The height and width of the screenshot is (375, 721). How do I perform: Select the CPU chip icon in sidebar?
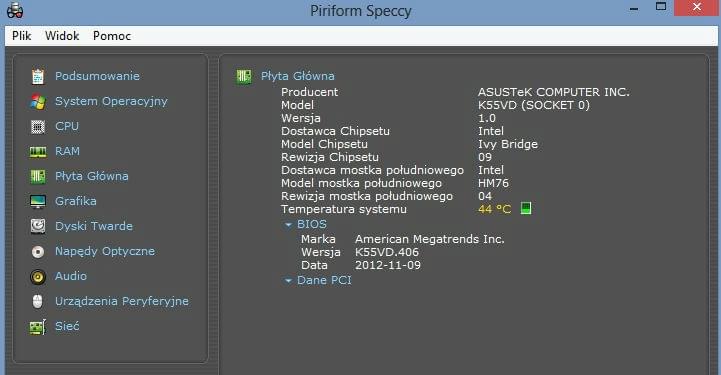38,126
